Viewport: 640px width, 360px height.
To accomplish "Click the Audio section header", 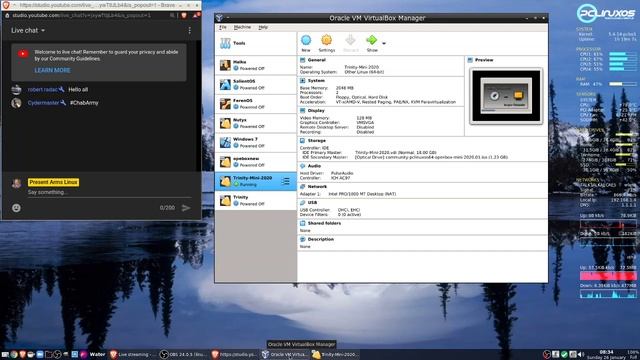I will tap(314, 166).
